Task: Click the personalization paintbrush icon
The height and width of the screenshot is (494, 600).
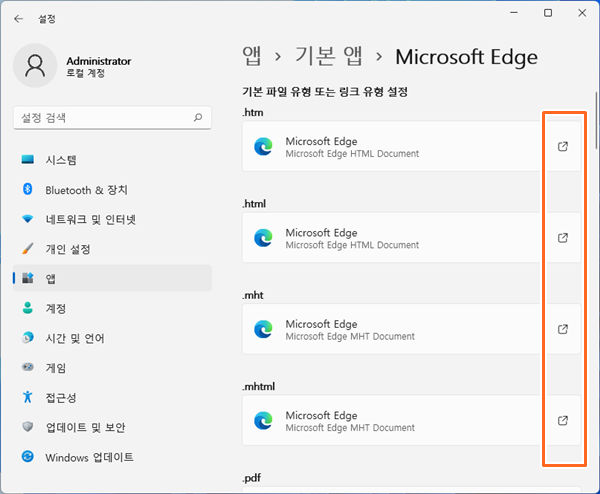Action: 28,249
